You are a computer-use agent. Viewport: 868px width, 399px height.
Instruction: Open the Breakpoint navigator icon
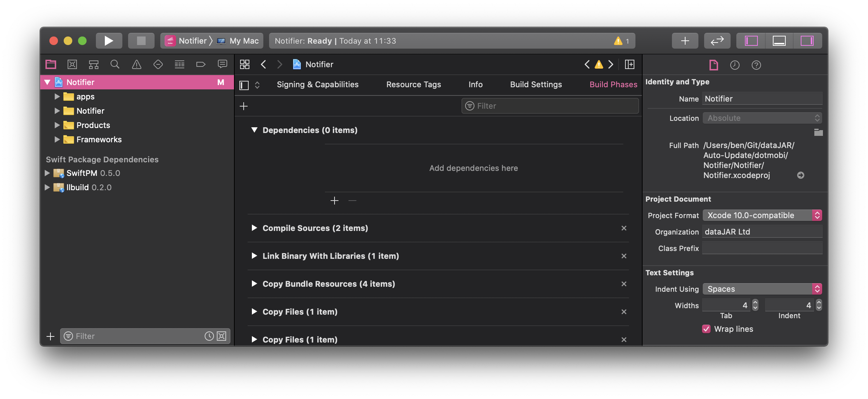pyautogui.click(x=201, y=64)
